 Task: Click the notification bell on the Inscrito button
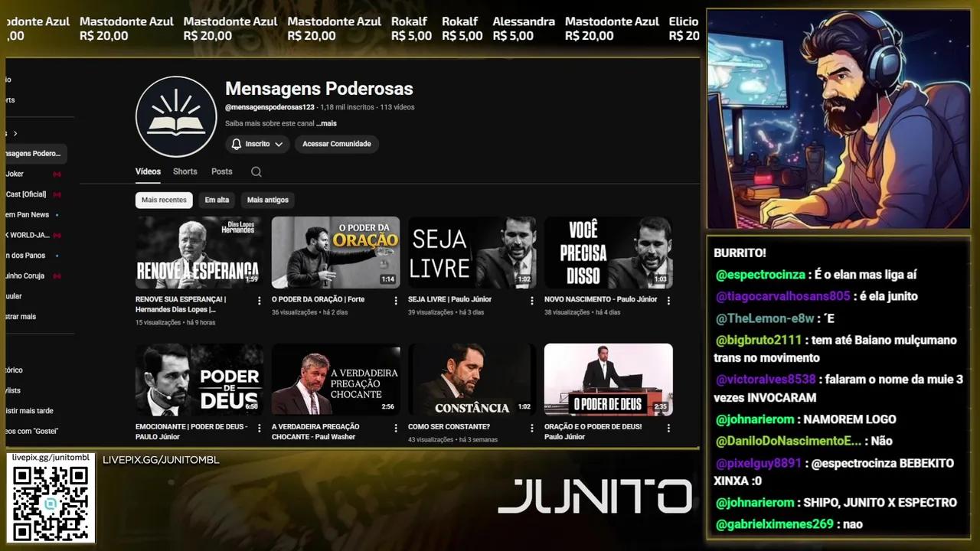[237, 144]
